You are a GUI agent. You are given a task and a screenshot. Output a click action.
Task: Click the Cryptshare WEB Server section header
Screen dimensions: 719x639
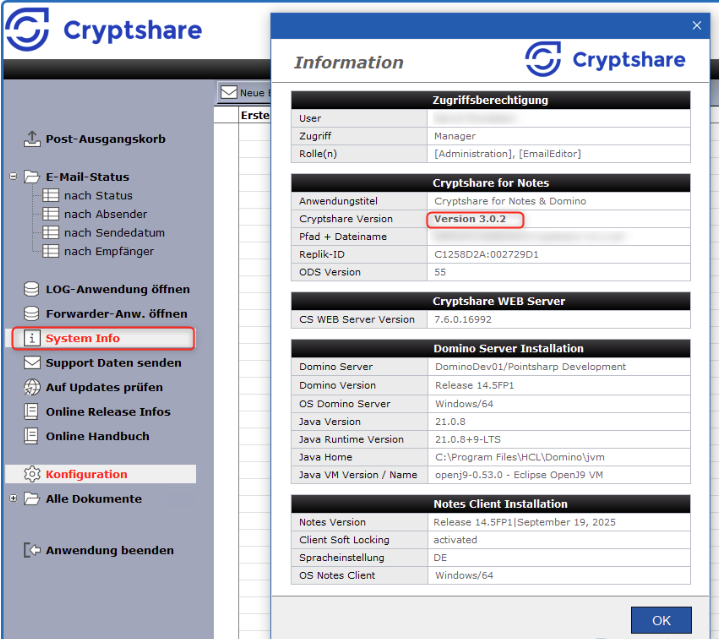(x=490, y=301)
